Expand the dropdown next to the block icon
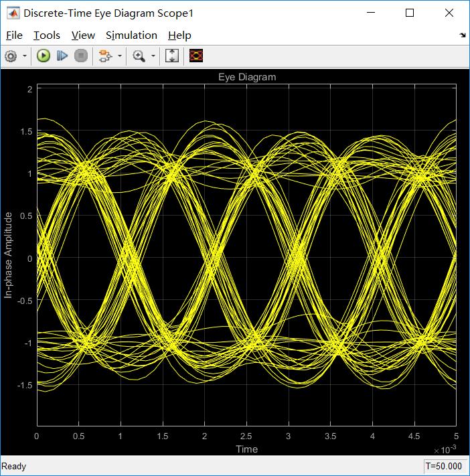Screen dimensions: 470x476 click(x=120, y=56)
